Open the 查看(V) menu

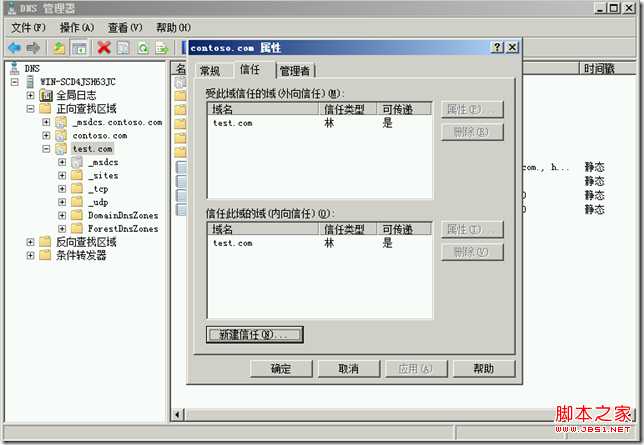[x=125, y=28]
